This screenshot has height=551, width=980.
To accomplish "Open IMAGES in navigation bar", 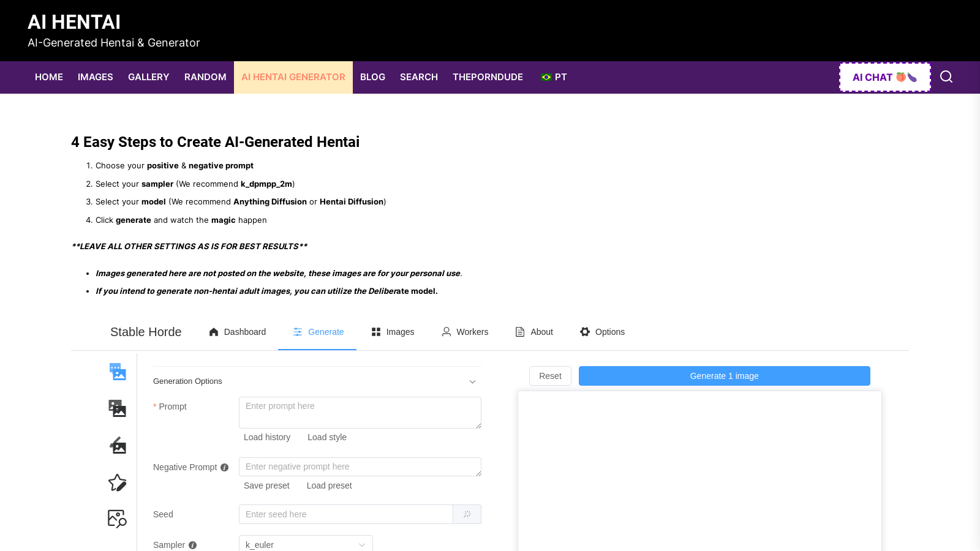I will point(96,77).
